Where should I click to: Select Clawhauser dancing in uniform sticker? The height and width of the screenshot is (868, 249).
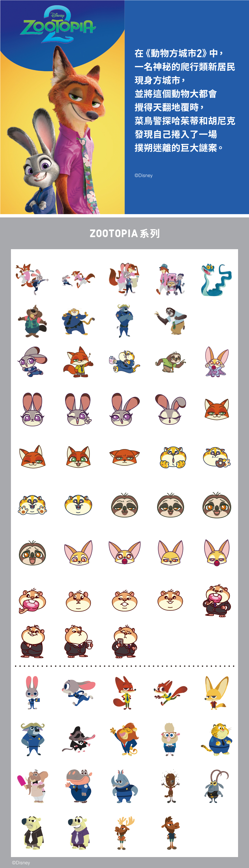tap(78, 321)
